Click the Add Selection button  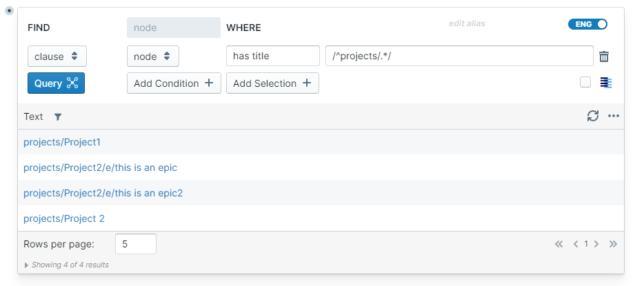click(272, 83)
